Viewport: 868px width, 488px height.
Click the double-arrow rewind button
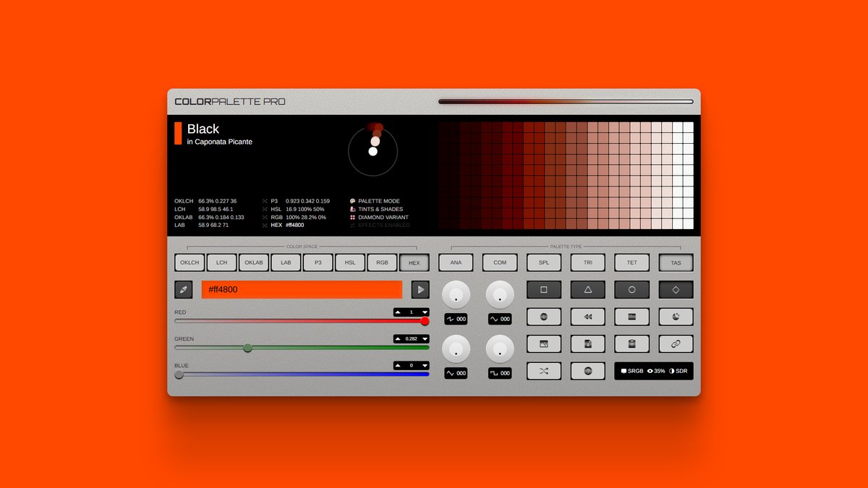(x=588, y=317)
